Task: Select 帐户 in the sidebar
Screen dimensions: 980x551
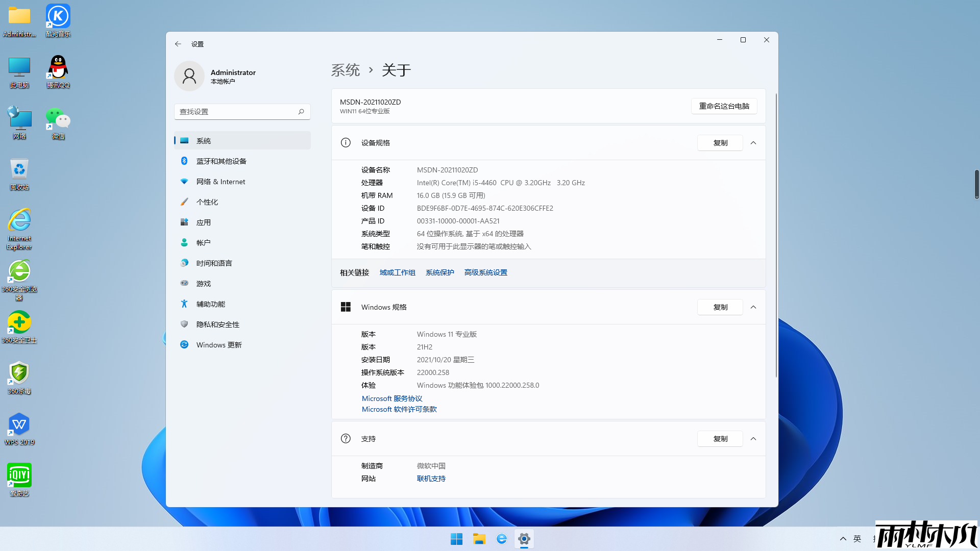Action: (203, 242)
